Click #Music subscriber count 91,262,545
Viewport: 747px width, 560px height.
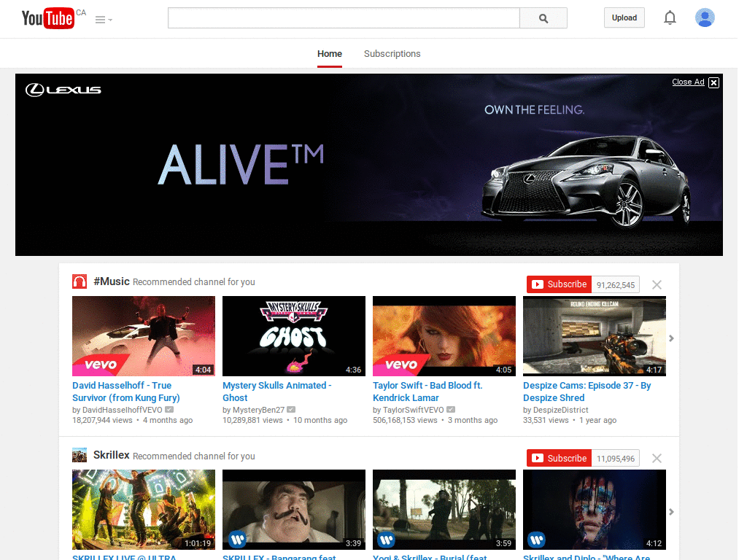click(616, 285)
